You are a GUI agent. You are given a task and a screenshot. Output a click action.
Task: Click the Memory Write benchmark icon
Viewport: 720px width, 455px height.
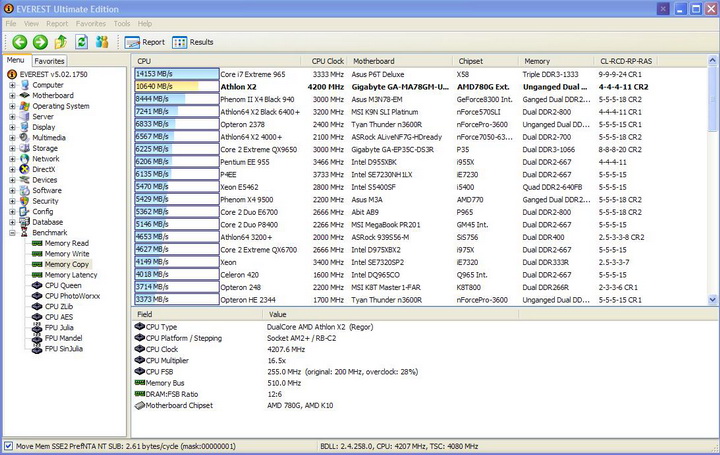coord(37,254)
